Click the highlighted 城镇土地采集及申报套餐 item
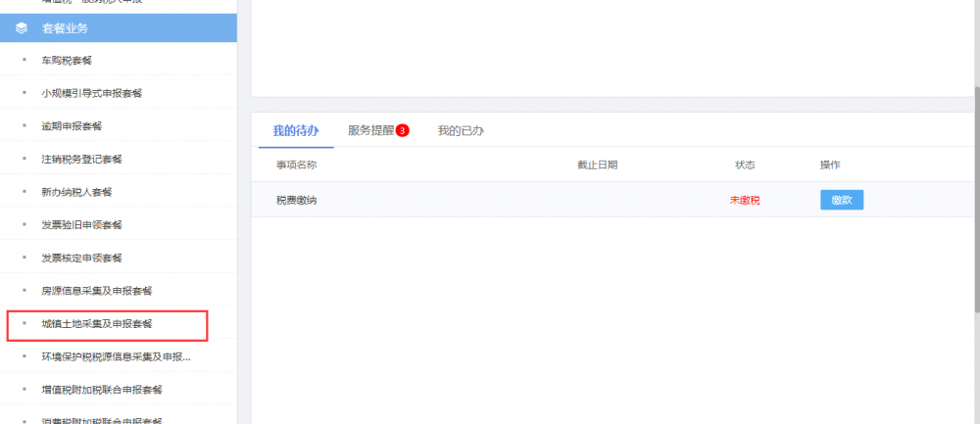The width and height of the screenshot is (980, 424). pyautogui.click(x=96, y=323)
